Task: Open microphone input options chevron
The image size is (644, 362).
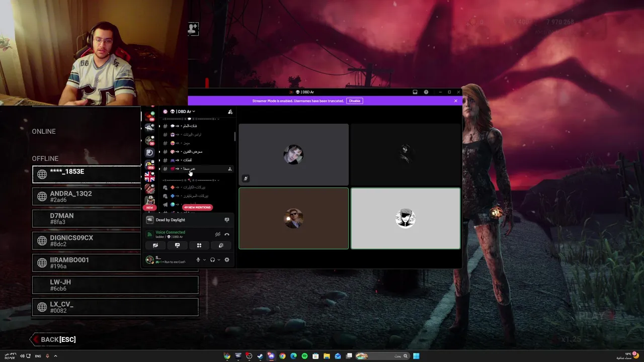Action: pyautogui.click(x=204, y=260)
